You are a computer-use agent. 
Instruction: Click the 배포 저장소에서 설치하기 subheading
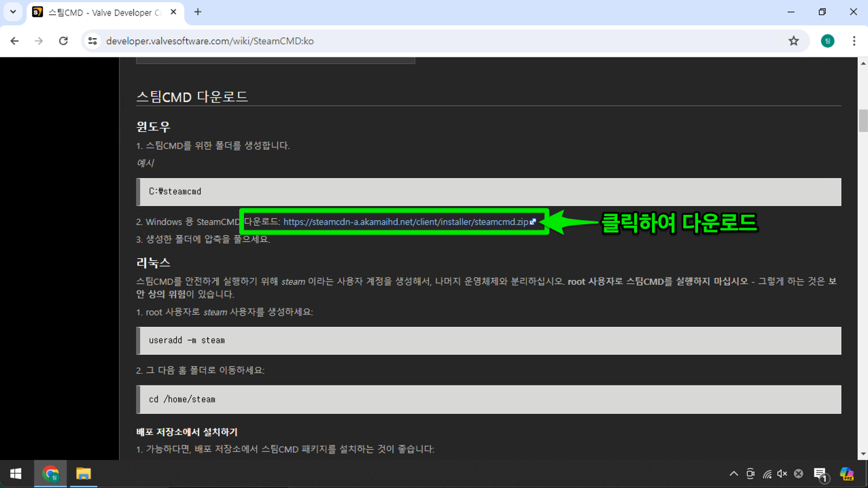click(x=187, y=432)
